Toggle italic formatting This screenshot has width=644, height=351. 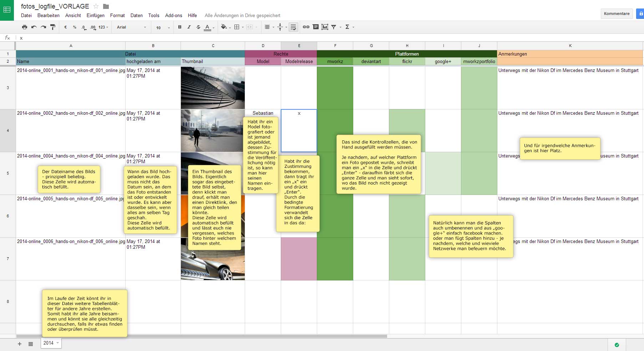click(x=189, y=27)
